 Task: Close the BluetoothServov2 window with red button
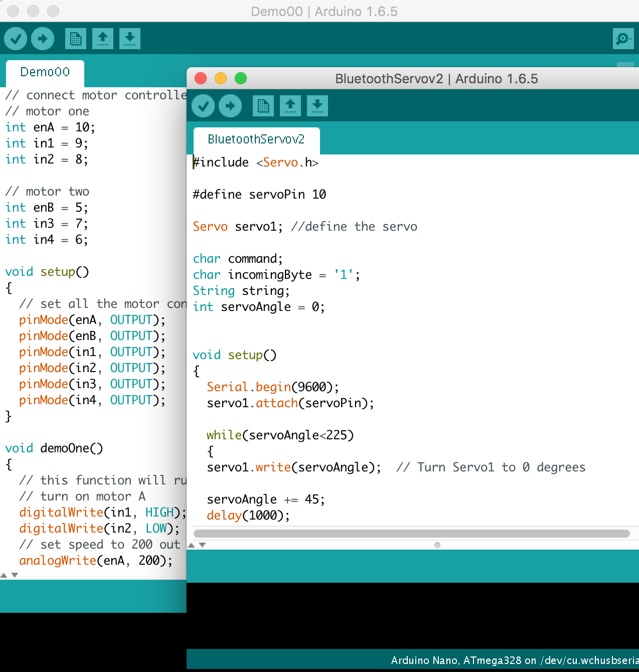tap(201, 78)
